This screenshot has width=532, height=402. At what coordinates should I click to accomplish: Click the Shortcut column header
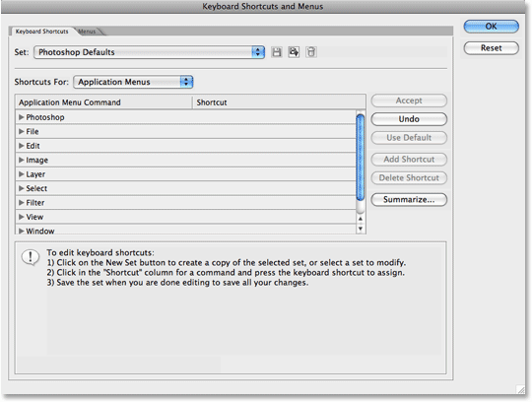(x=279, y=102)
